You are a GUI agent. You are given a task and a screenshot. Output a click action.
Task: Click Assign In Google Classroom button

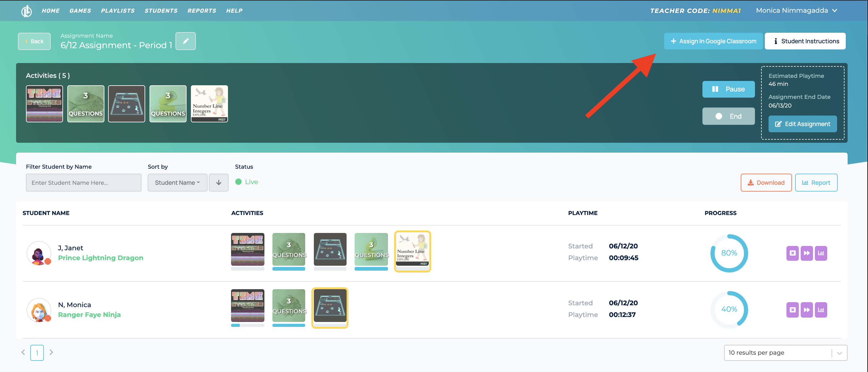coord(713,41)
